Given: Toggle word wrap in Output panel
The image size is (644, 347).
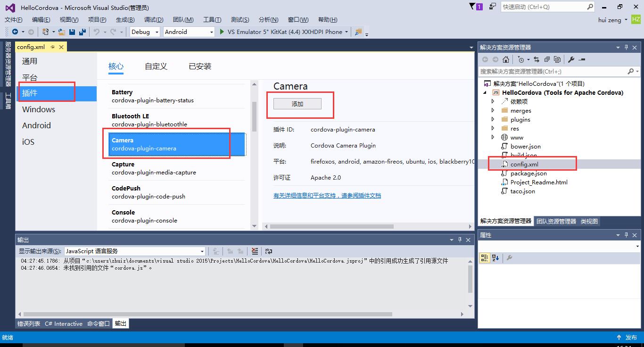Looking at the screenshot, I should (268, 251).
